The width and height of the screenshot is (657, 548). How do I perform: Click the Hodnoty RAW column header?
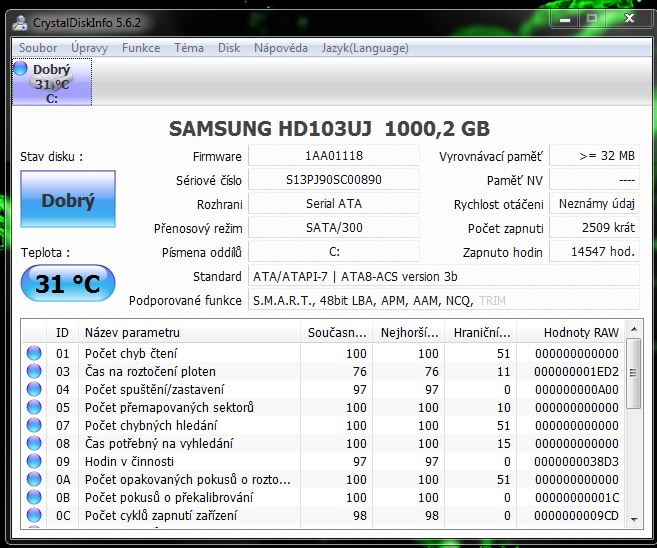[x=581, y=332]
